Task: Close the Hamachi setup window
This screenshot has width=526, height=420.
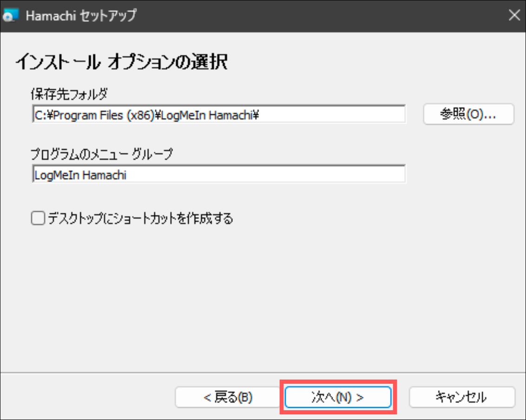Action: [514, 15]
